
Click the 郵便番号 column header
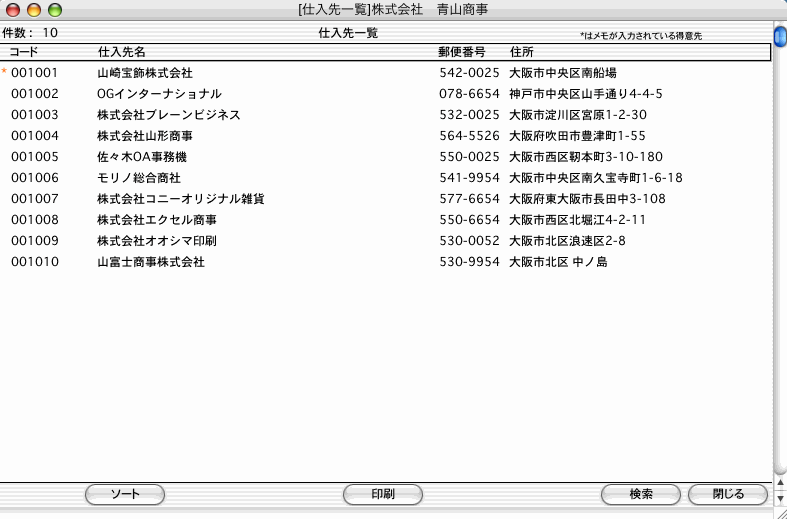click(x=462, y=51)
